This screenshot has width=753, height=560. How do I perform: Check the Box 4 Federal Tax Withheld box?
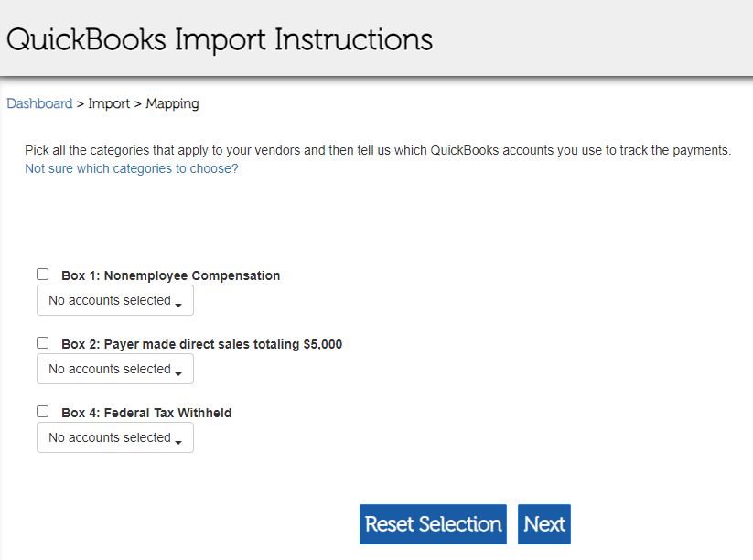click(x=43, y=411)
